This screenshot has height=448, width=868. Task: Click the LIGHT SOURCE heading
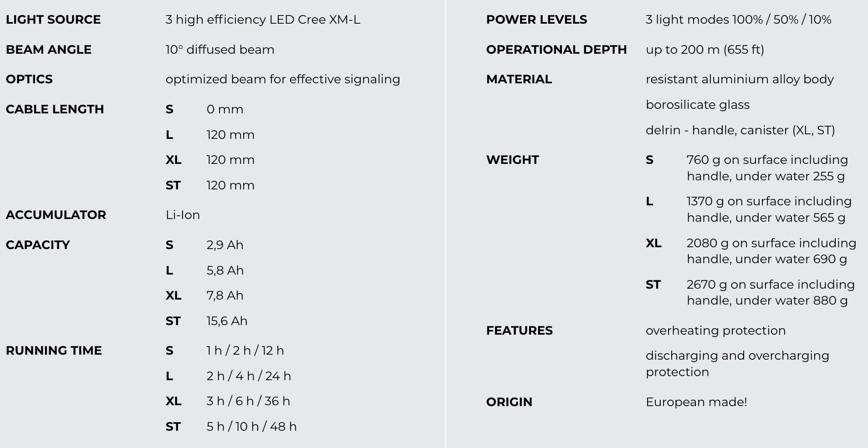[53, 20]
